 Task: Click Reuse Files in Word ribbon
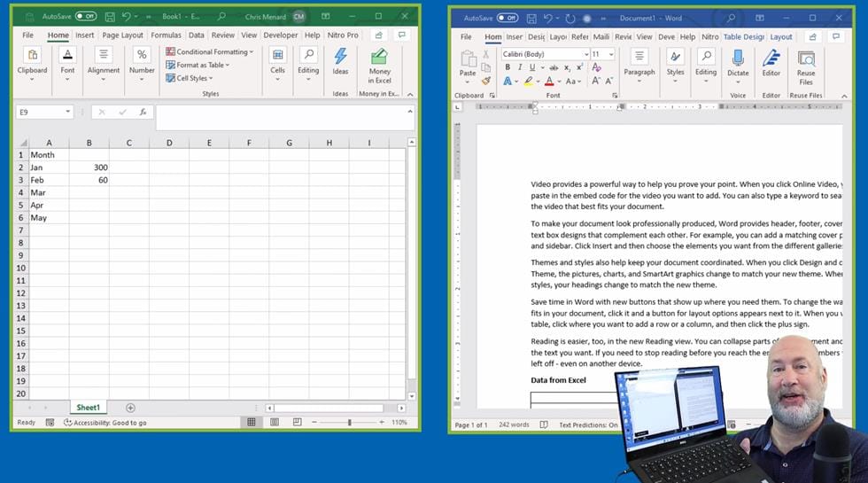805,66
